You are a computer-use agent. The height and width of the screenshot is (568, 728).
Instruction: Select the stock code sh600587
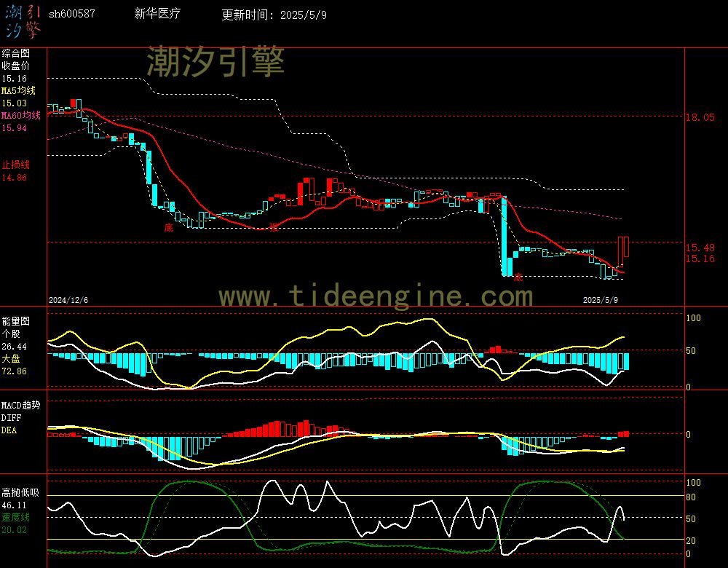coord(72,14)
